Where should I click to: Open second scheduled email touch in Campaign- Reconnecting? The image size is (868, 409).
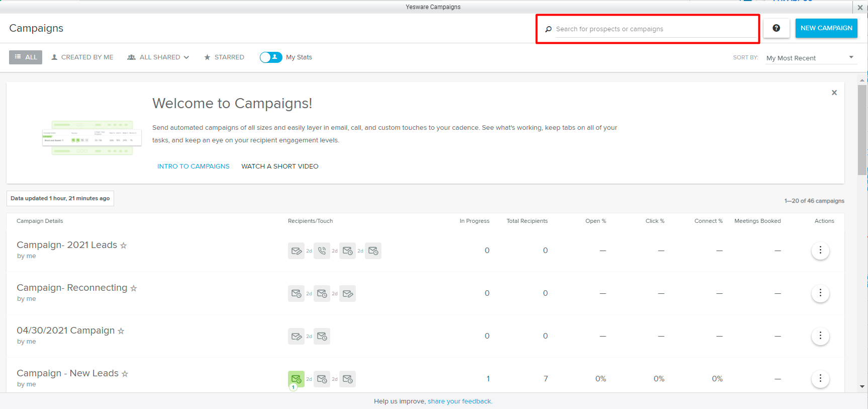coord(322,293)
